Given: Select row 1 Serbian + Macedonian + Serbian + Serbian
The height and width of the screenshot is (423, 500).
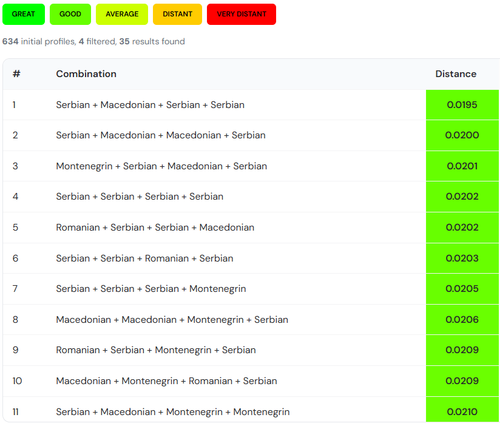Looking at the screenshot, I should coord(251,105).
